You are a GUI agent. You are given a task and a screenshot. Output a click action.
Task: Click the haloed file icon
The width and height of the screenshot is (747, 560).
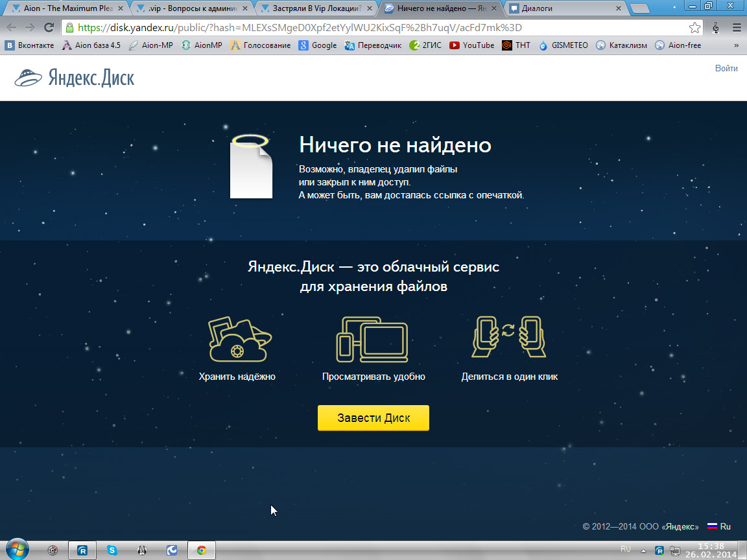[251, 166]
